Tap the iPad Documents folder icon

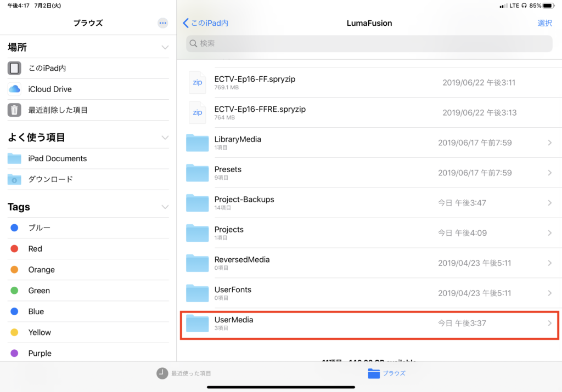tap(14, 158)
